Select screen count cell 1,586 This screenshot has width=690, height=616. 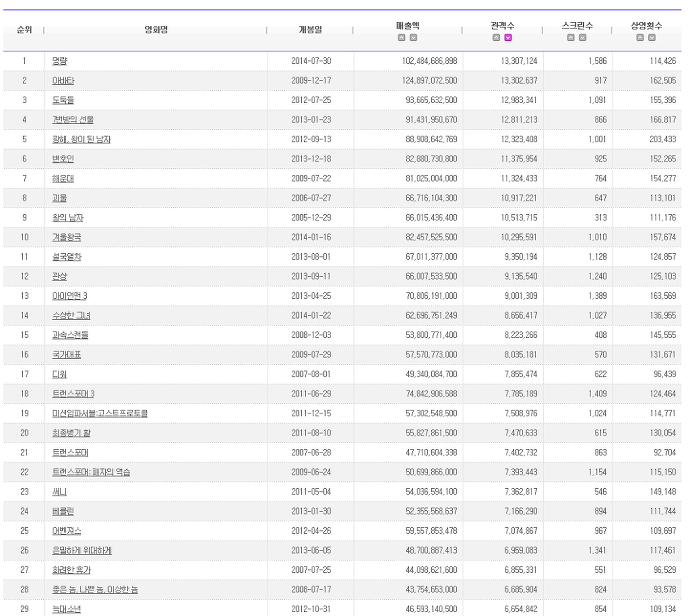(598, 61)
